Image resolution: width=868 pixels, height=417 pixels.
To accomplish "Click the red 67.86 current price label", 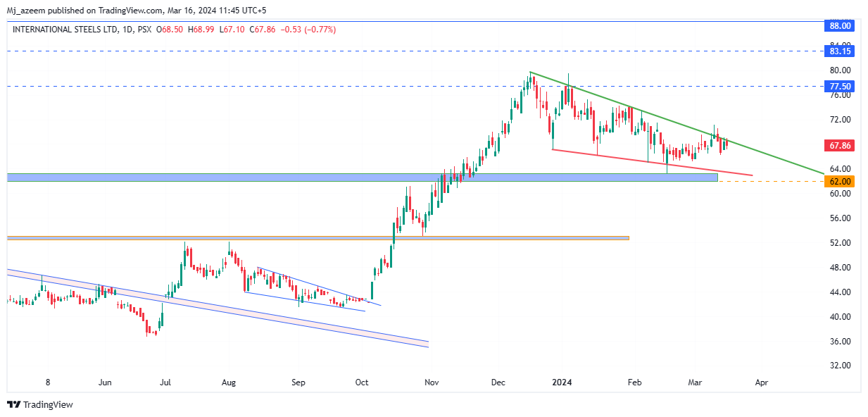I will (841, 146).
